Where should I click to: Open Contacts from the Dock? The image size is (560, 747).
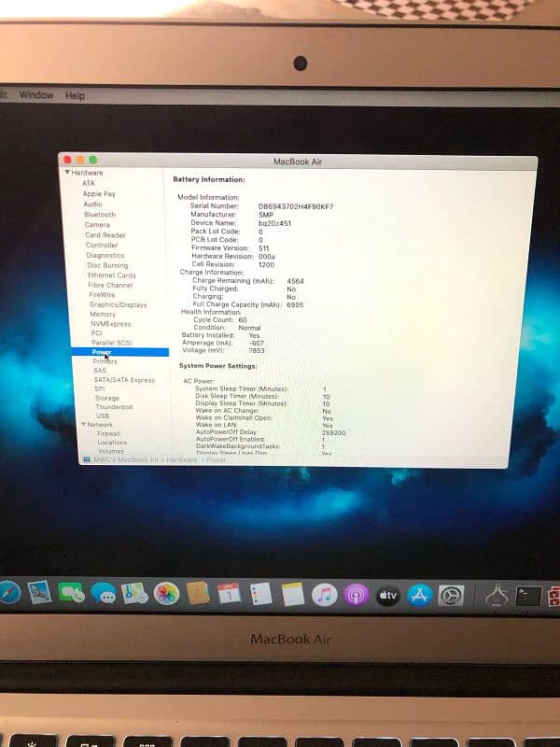click(198, 594)
